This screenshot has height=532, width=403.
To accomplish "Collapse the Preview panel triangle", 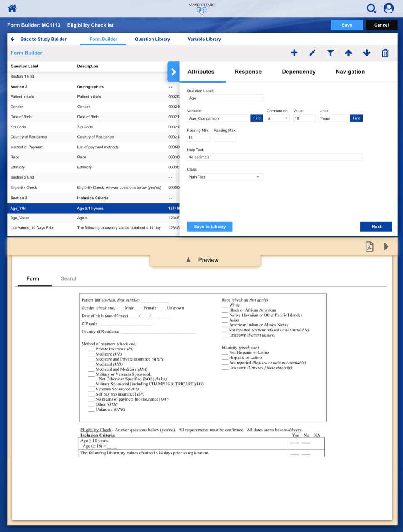I will pyautogui.click(x=189, y=260).
